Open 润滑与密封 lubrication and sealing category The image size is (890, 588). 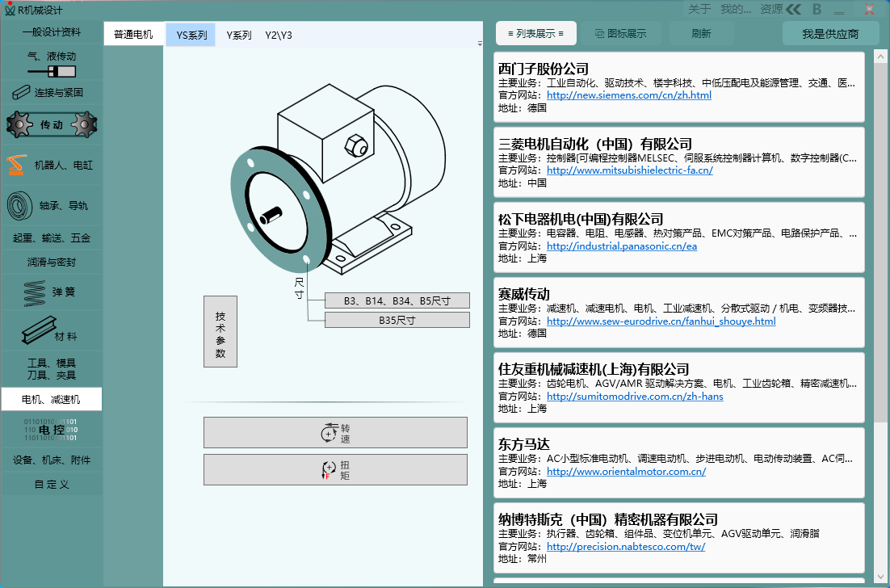(52, 262)
